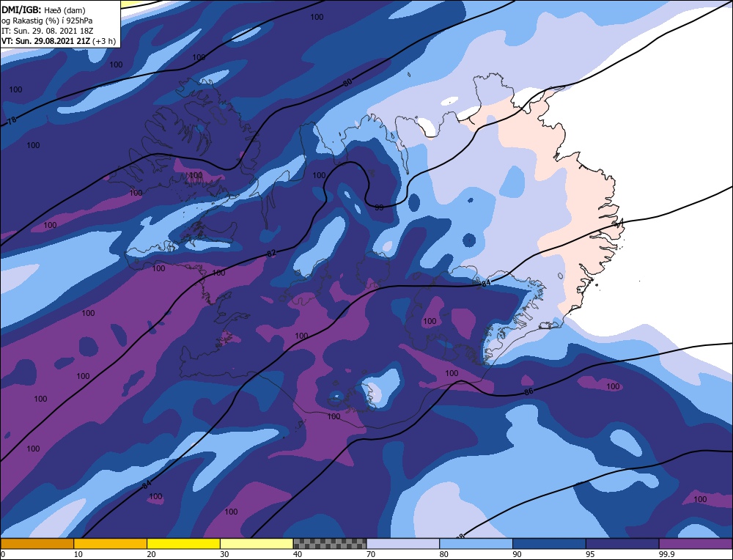Click the '78' contour label
733x560 pixels.
(12, 120)
